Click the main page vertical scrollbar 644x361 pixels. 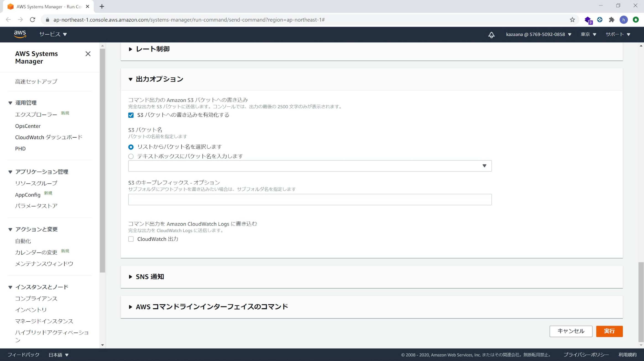coord(641,302)
